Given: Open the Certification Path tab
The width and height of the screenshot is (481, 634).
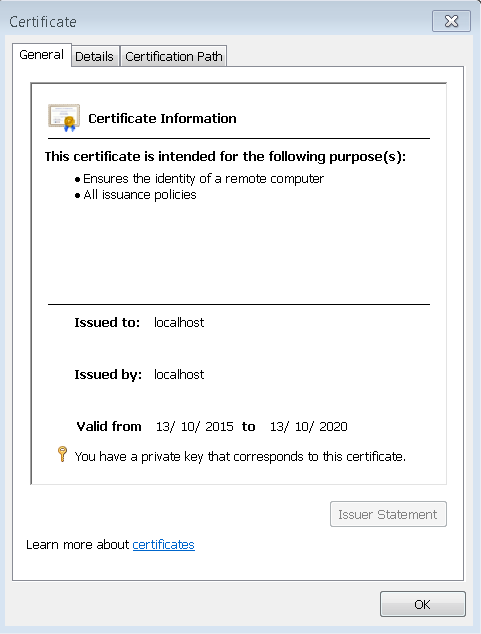Looking at the screenshot, I should tap(174, 56).
